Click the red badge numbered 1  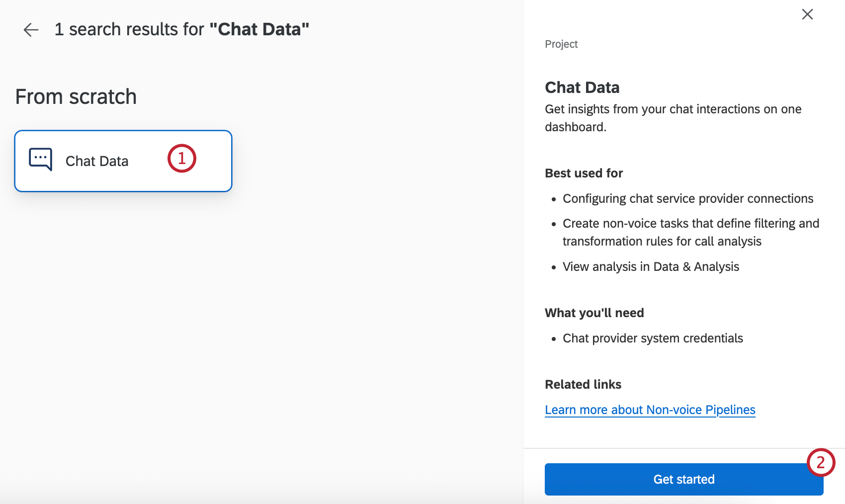coord(181,158)
